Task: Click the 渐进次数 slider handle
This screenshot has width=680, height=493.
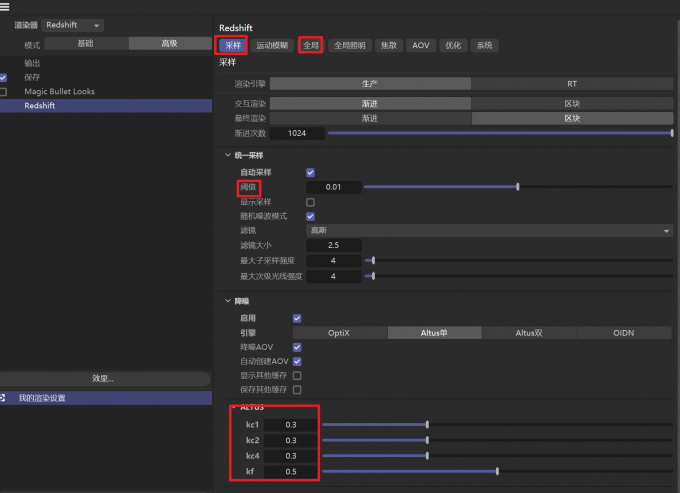Action: coord(672,133)
